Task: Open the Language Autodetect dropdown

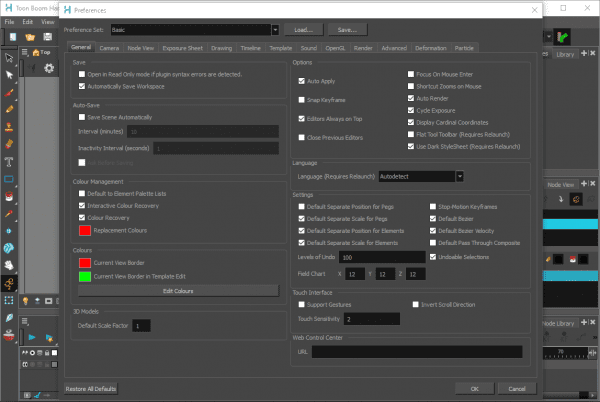Action: point(460,176)
